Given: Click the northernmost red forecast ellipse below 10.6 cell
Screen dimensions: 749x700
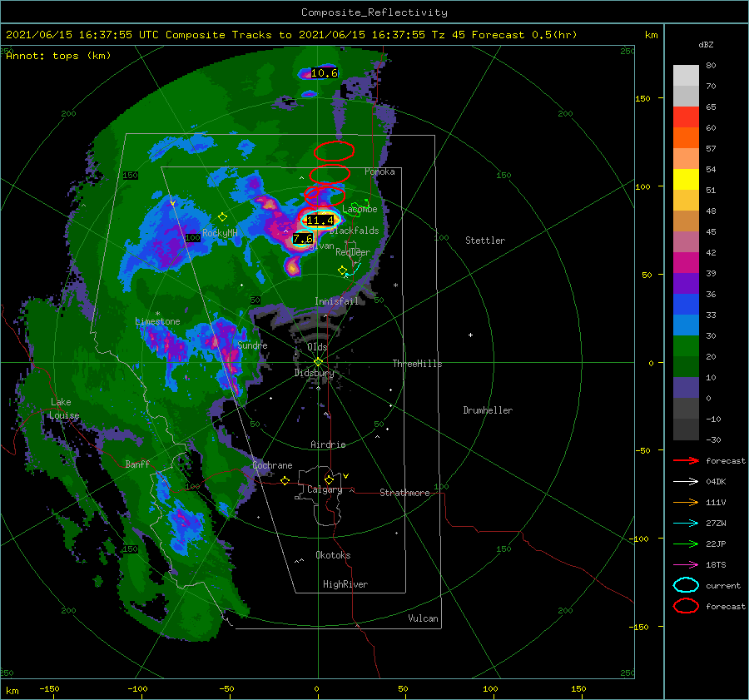Looking at the screenshot, I should pos(334,151).
